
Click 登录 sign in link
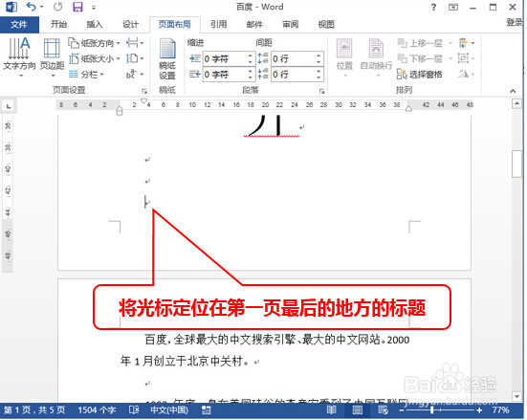(515, 23)
